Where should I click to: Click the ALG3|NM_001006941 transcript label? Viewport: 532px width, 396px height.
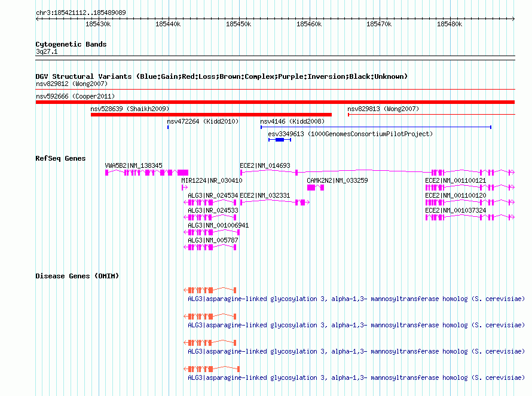(218, 225)
